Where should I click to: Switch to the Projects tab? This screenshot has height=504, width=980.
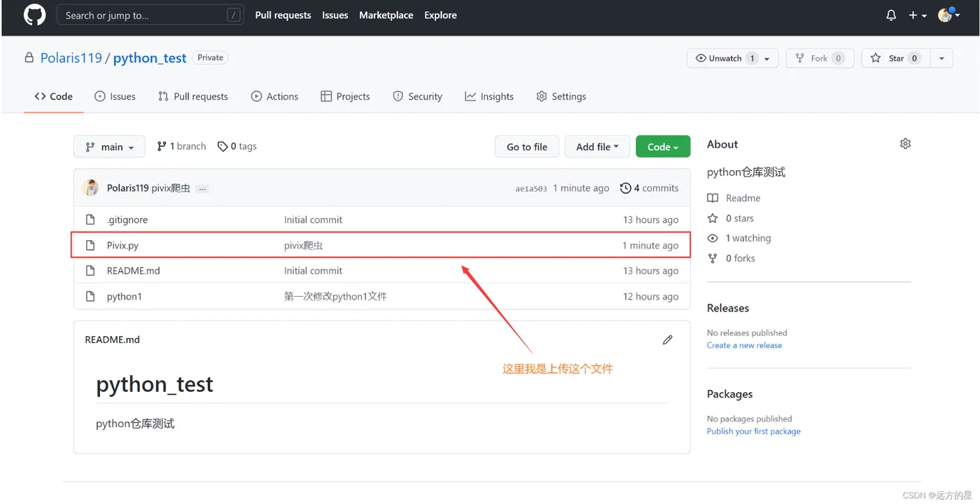pyautogui.click(x=345, y=97)
